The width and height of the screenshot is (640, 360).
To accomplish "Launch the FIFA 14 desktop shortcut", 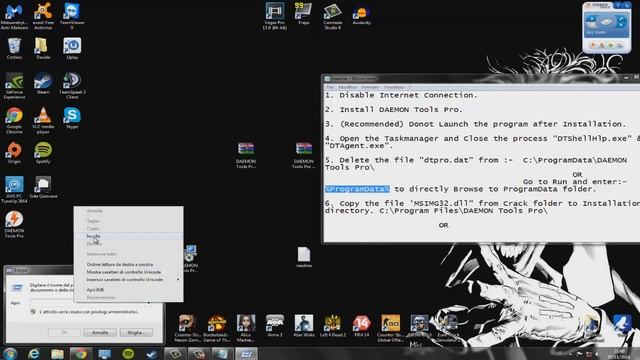I will (x=362, y=326).
